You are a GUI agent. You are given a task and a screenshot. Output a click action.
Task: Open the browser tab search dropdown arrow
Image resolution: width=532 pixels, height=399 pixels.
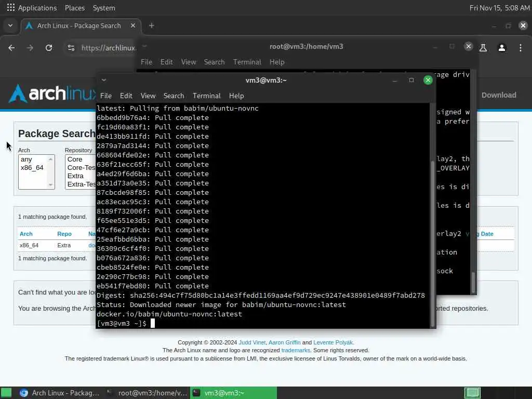[x=10, y=25]
